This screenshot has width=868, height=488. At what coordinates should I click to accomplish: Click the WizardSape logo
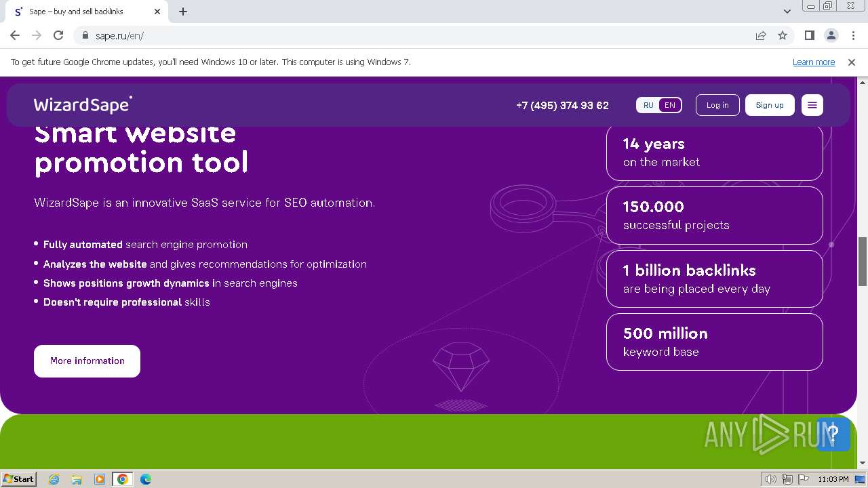click(83, 104)
